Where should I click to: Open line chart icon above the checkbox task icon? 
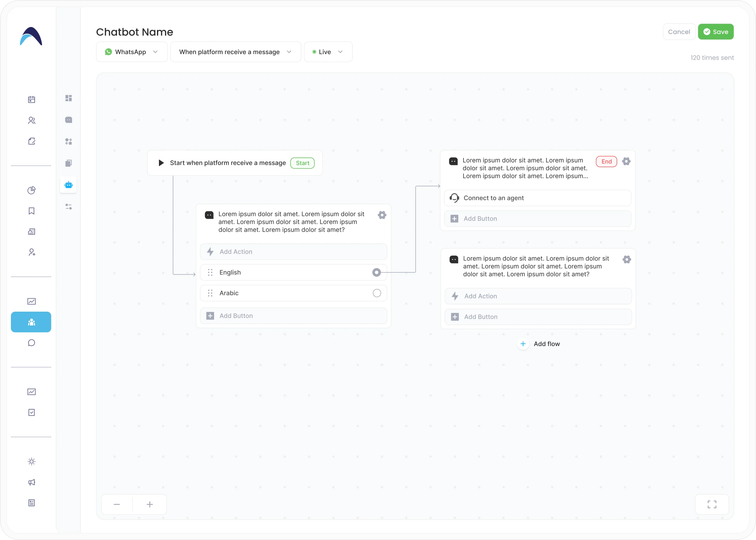click(32, 392)
